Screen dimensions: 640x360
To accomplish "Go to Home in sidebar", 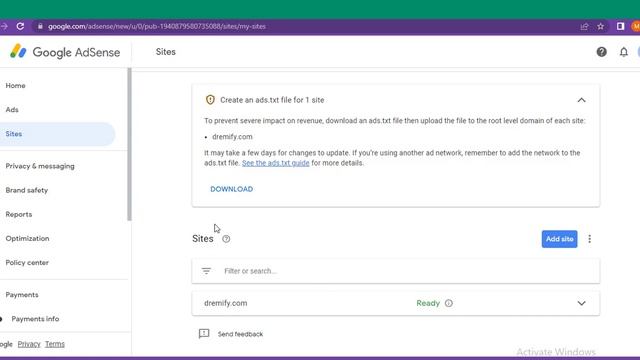I will point(16,86).
